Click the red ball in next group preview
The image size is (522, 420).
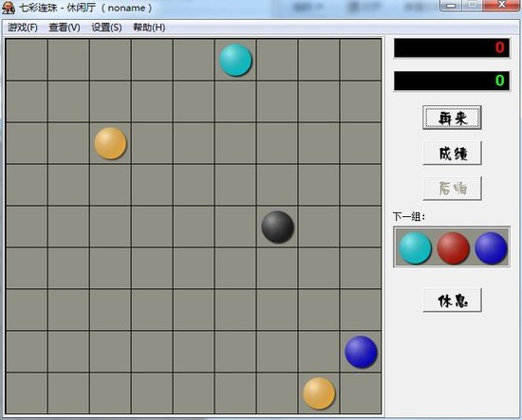[453, 248]
